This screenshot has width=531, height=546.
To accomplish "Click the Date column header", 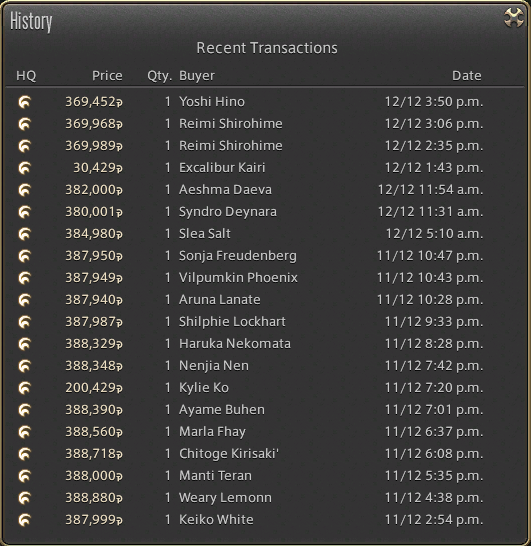I will coord(467,76).
